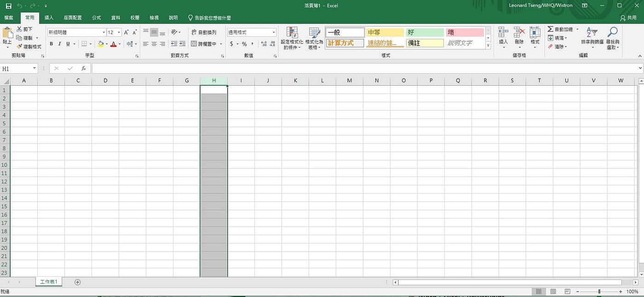This screenshot has width=644, height=297.
Task: Click the Currency dollar format icon
Action: (x=231, y=44)
